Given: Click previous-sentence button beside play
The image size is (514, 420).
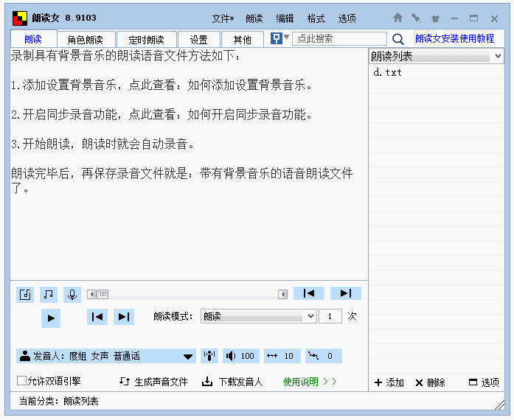Looking at the screenshot, I should point(97,317).
